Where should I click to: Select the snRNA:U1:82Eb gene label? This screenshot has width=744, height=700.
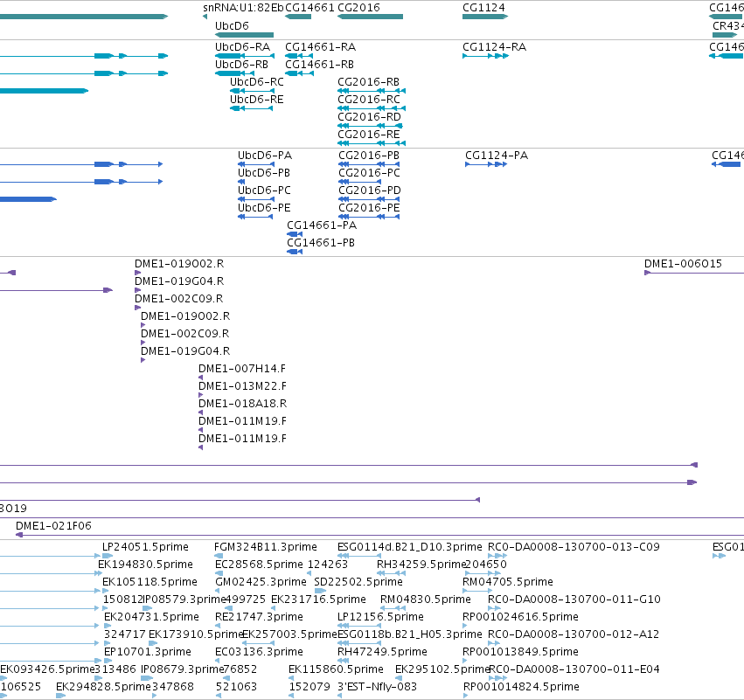pyautogui.click(x=243, y=8)
